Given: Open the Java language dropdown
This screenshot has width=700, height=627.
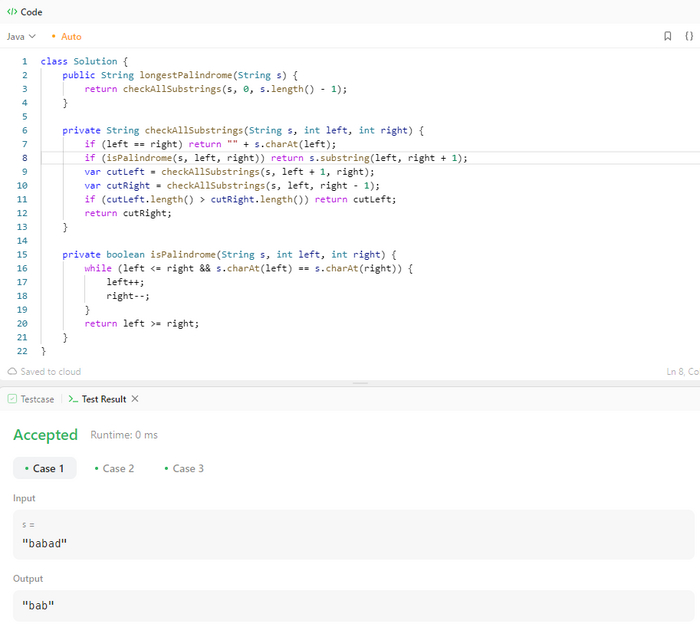Looking at the screenshot, I should pyautogui.click(x=21, y=36).
